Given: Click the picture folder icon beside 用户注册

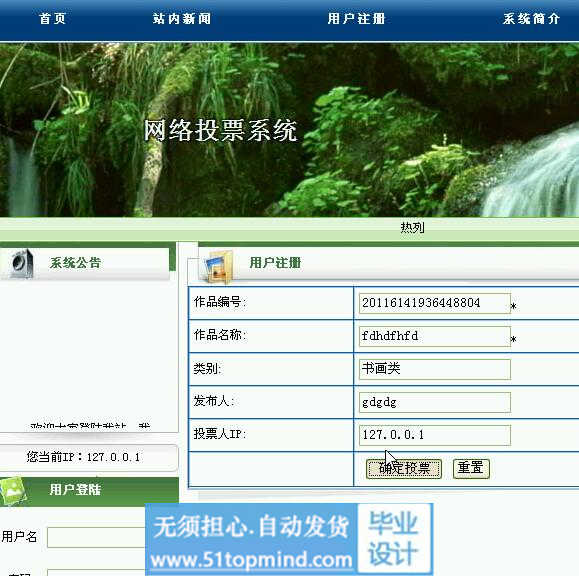Looking at the screenshot, I should coord(219,267).
